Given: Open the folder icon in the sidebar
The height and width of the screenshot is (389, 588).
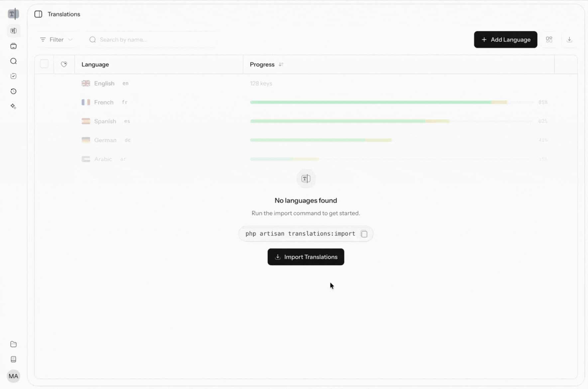Looking at the screenshot, I should point(13,344).
